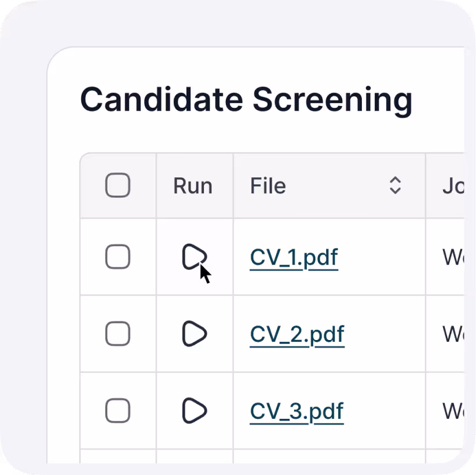Screen dimensions: 476x475
Task: Click the cut-off cell right of CV_3.pdf
Action: [x=452, y=411]
